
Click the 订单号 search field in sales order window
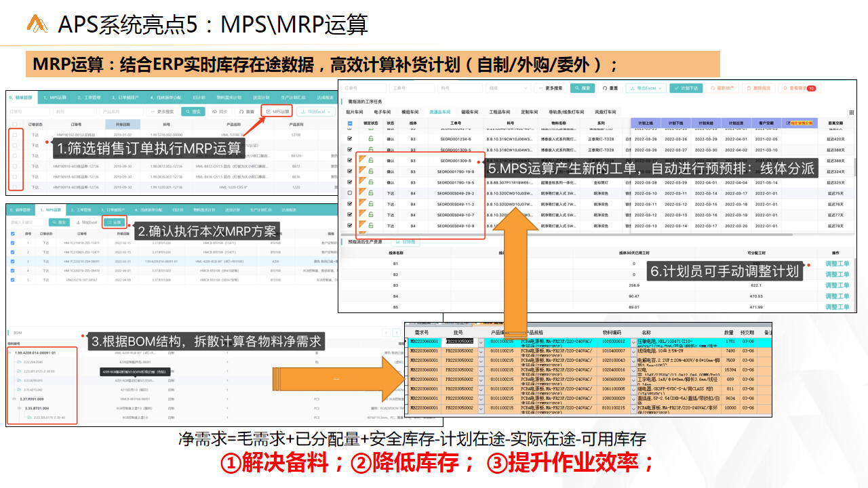28,111
